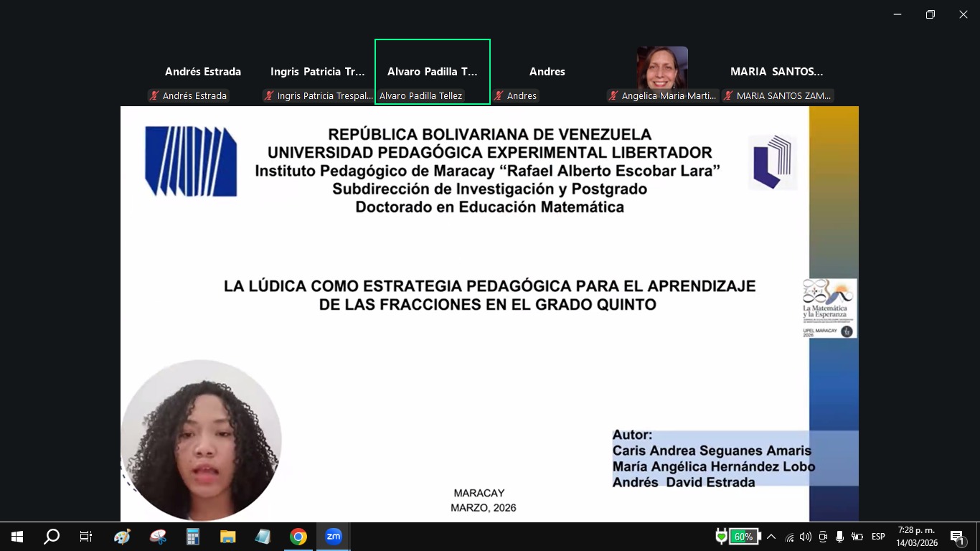This screenshot has width=980, height=551.
Task: Toggle the speaker volume icon in tray
Action: click(806, 537)
